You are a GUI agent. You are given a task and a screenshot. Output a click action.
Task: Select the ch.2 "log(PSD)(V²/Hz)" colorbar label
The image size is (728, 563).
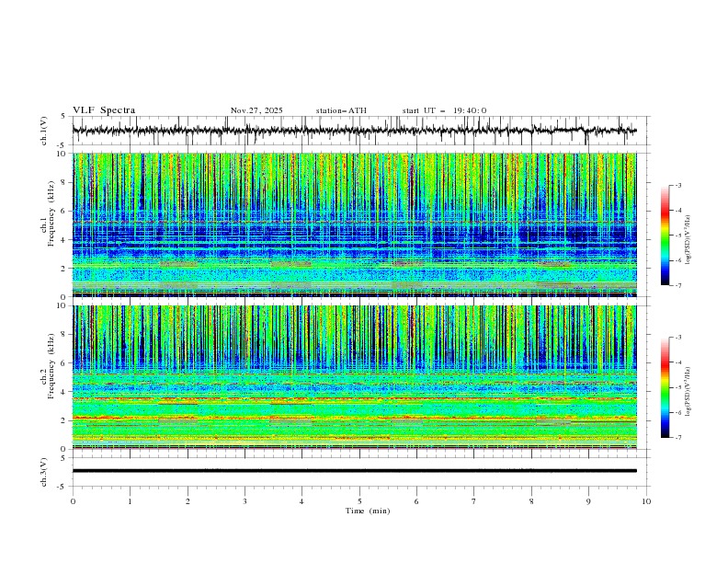point(688,392)
